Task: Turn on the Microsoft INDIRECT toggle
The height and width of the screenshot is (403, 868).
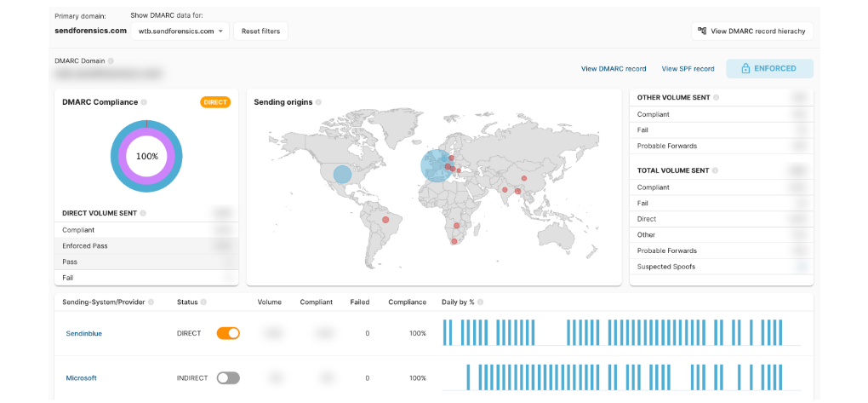Action: (228, 378)
